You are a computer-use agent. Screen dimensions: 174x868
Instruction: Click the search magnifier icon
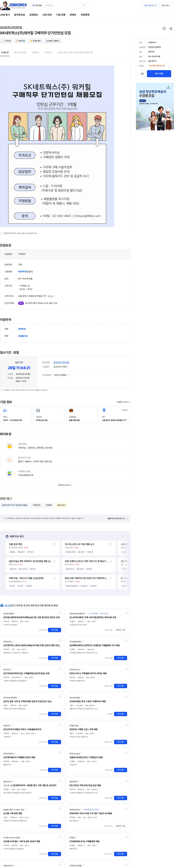pyautogui.click(x=84, y=5)
